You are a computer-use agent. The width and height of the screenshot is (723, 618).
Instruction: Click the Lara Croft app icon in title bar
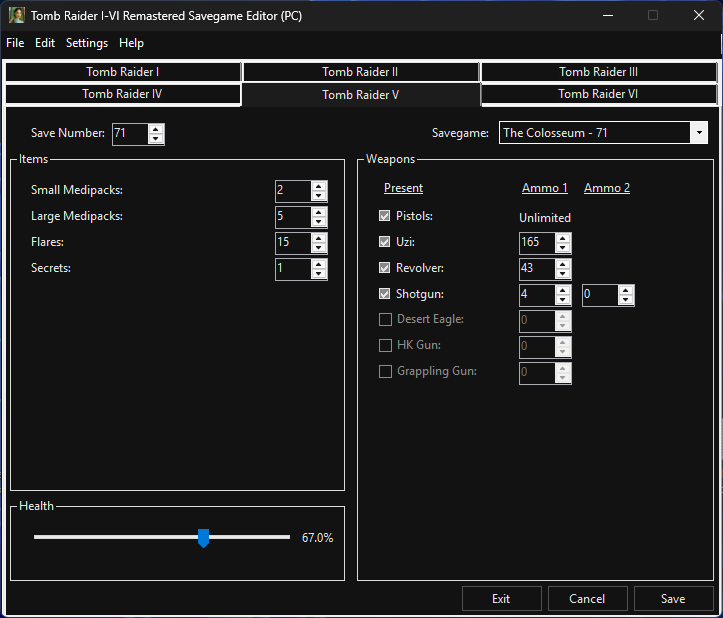[17, 15]
